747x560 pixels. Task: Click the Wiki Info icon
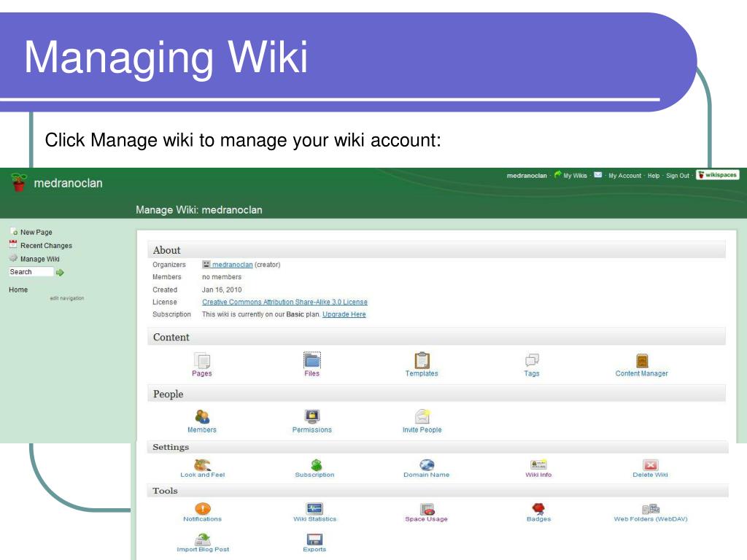coord(538,464)
